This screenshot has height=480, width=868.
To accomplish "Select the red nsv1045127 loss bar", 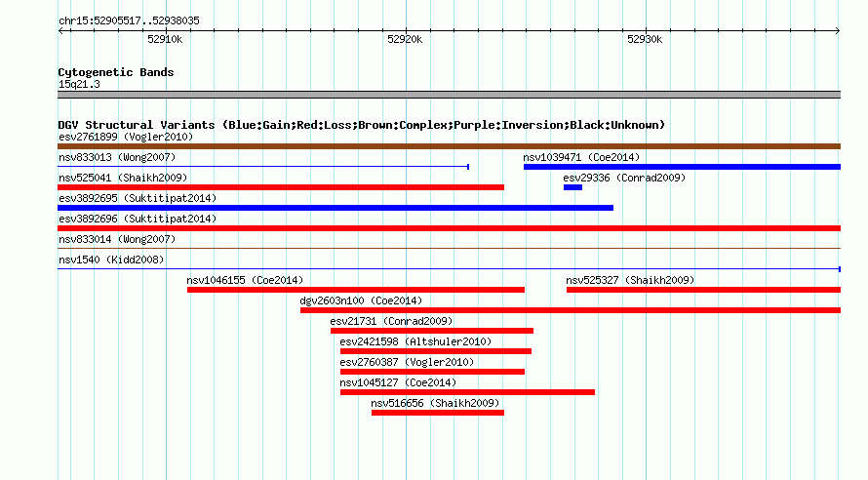I will click(468, 392).
